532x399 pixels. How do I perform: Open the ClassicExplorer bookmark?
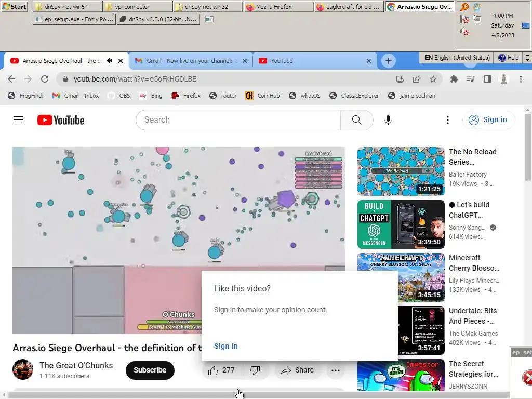tap(354, 96)
